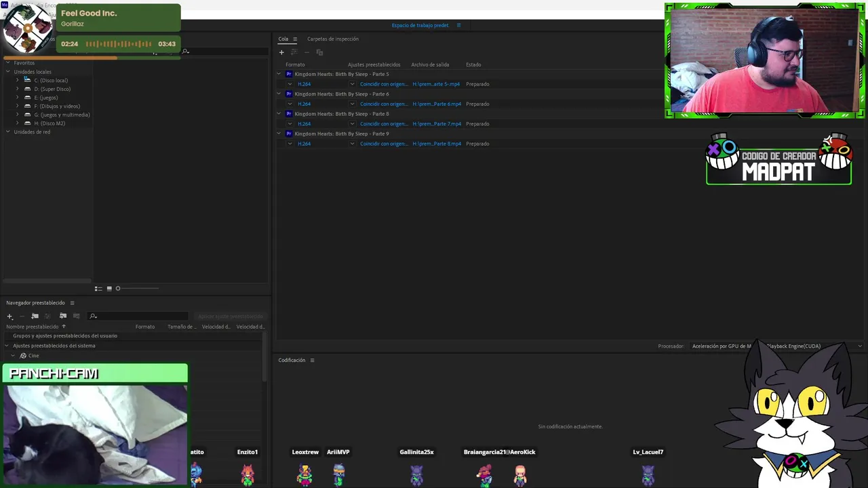The width and height of the screenshot is (868, 488).
Task: Select the Codificación panel tab
Action: (292, 360)
